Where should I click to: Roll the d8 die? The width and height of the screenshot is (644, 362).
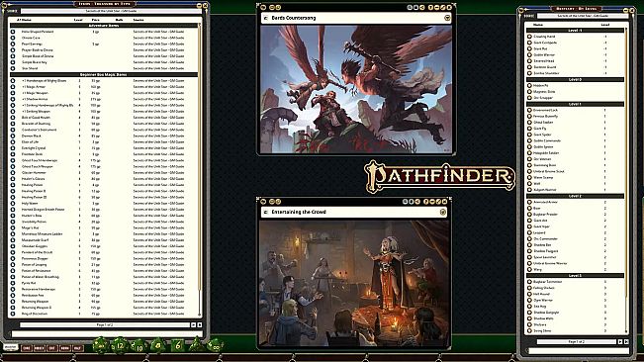158,346
